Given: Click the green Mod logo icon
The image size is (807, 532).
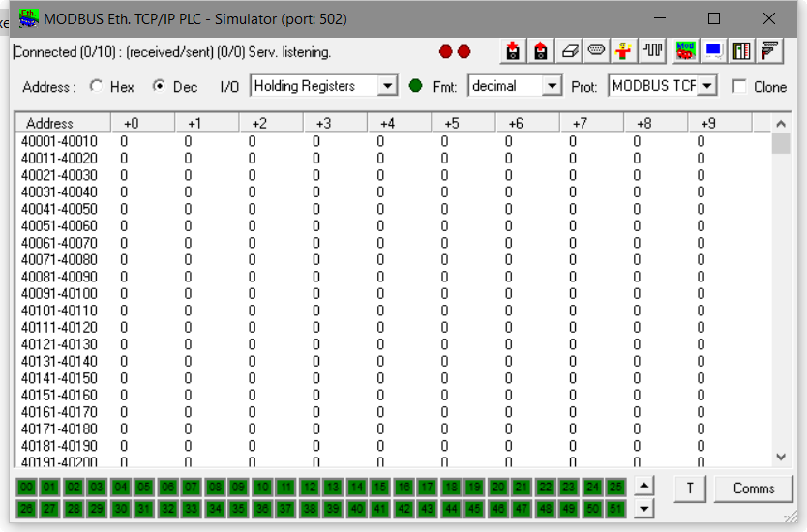Looking at the screenshot, I should tap(685, 51).
